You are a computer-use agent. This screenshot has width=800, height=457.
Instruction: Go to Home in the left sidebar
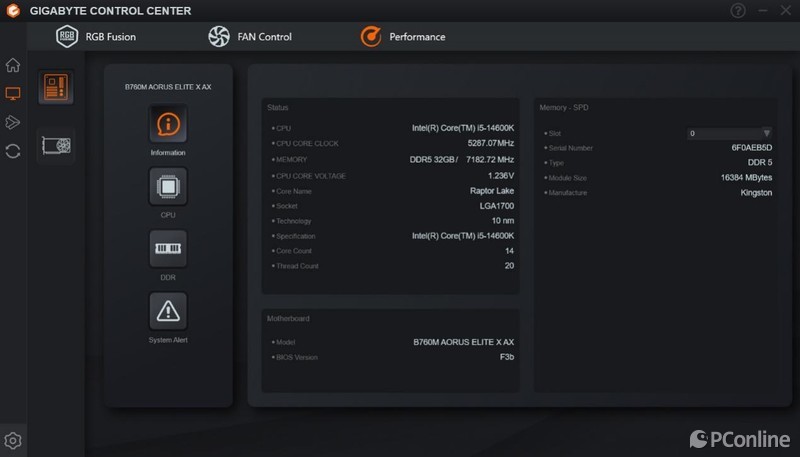tap(13, 65)
